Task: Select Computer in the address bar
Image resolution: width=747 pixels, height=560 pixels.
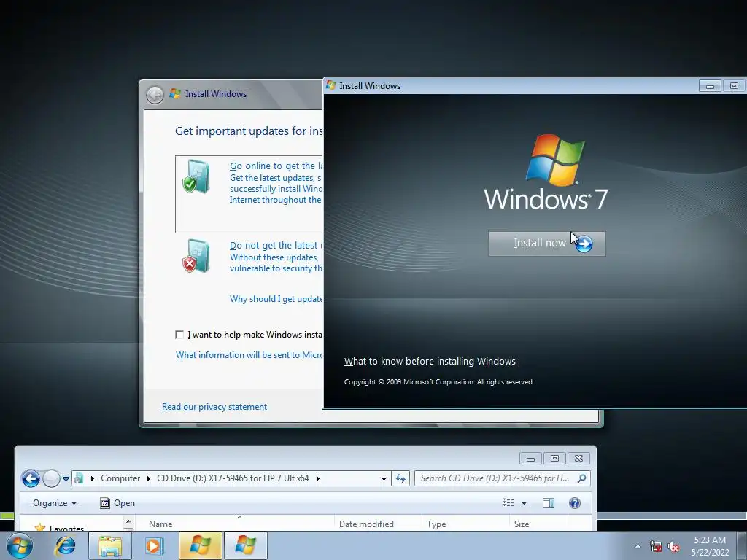Action: 120,478
